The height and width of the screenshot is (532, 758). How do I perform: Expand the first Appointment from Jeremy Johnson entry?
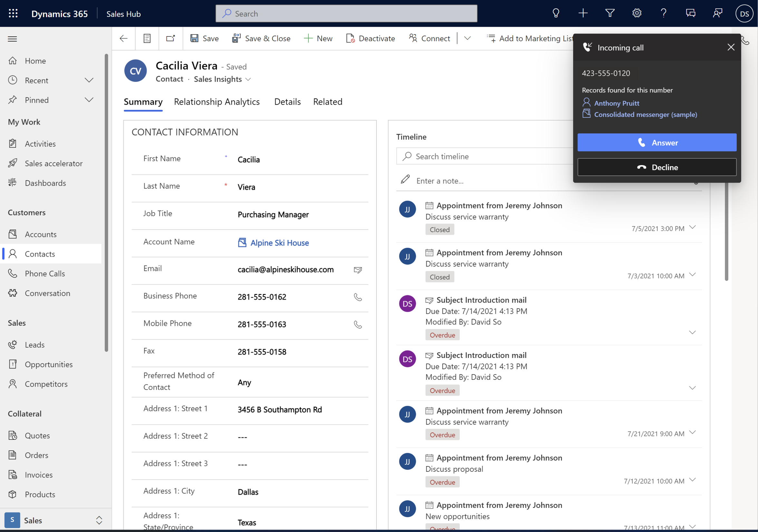(x=694, y=228)
